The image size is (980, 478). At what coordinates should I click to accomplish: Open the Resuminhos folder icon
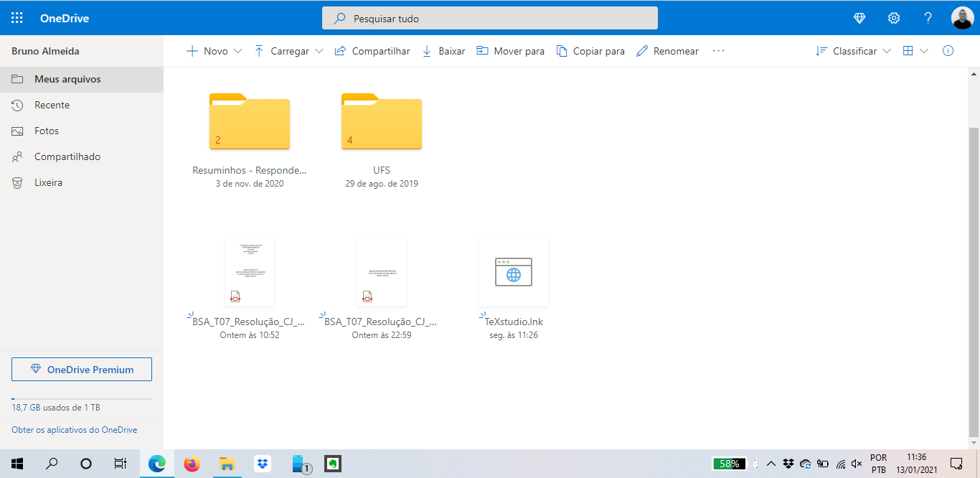click(x=250, y=121)
